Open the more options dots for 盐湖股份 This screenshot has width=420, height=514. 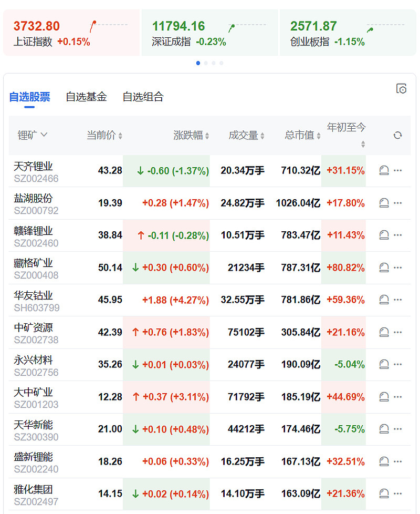coord(397,203)
